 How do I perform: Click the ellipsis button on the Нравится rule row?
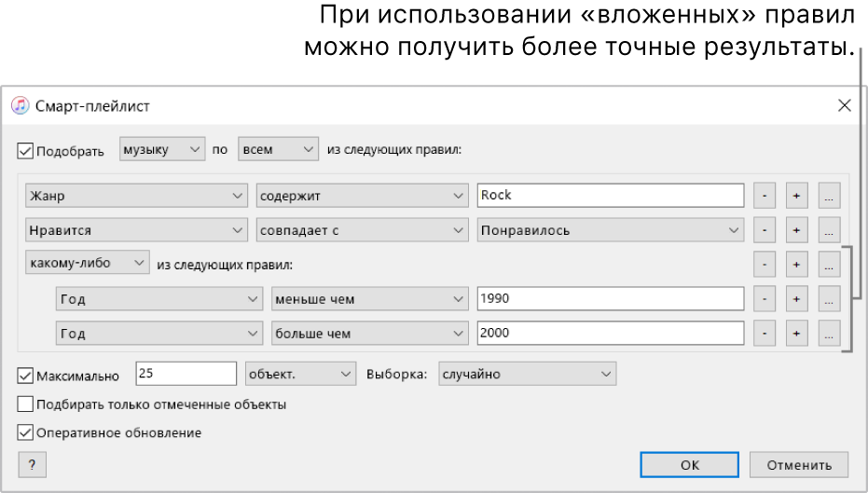click(829, 229)
